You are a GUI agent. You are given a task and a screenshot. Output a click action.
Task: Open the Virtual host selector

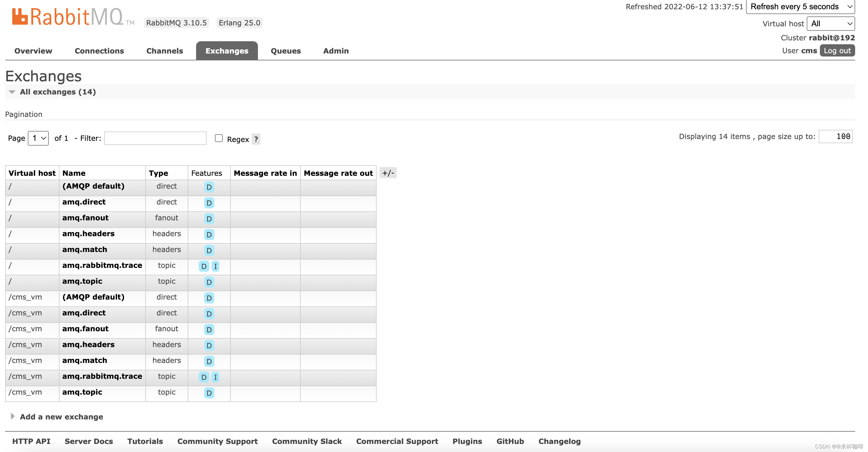[x=830, y=24]
